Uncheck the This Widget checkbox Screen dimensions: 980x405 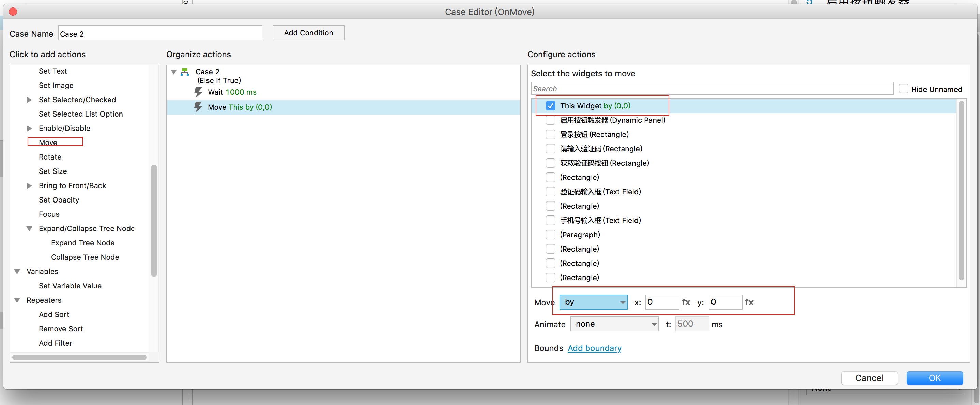pyautogui.click(x=551, y=106)
